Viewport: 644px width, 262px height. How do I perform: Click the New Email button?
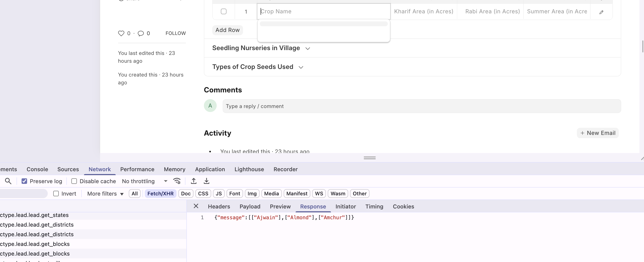tap(597, 133)
